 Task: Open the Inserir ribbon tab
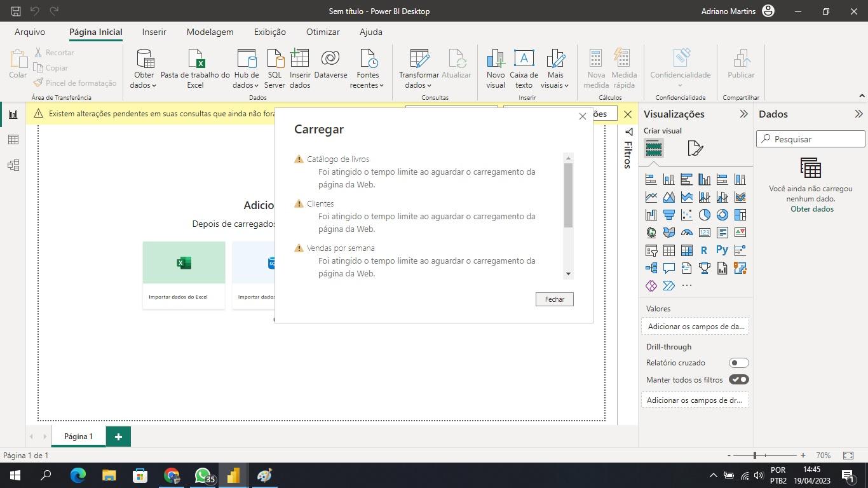click(154, 32)
